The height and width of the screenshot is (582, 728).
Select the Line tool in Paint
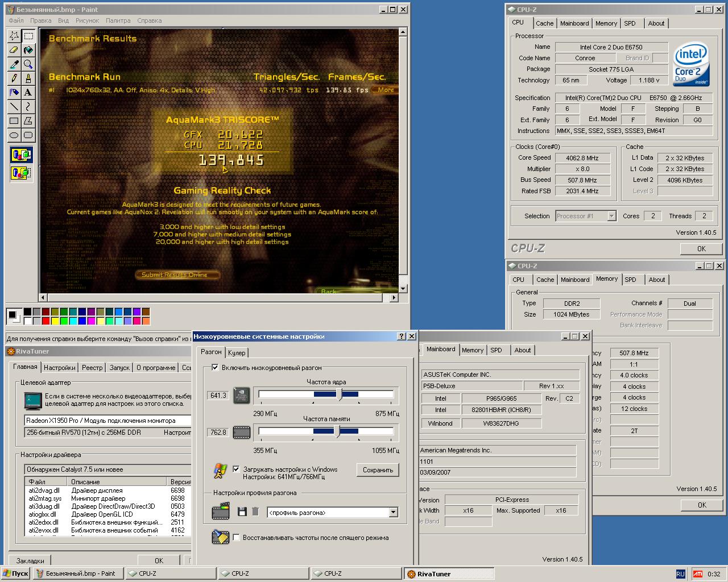(14, 106)
